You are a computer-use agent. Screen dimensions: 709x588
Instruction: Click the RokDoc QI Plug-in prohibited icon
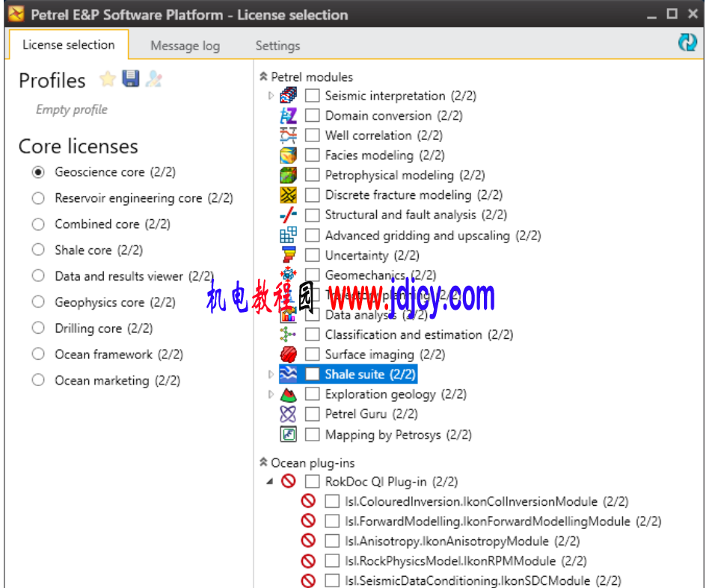click(288, 481)
